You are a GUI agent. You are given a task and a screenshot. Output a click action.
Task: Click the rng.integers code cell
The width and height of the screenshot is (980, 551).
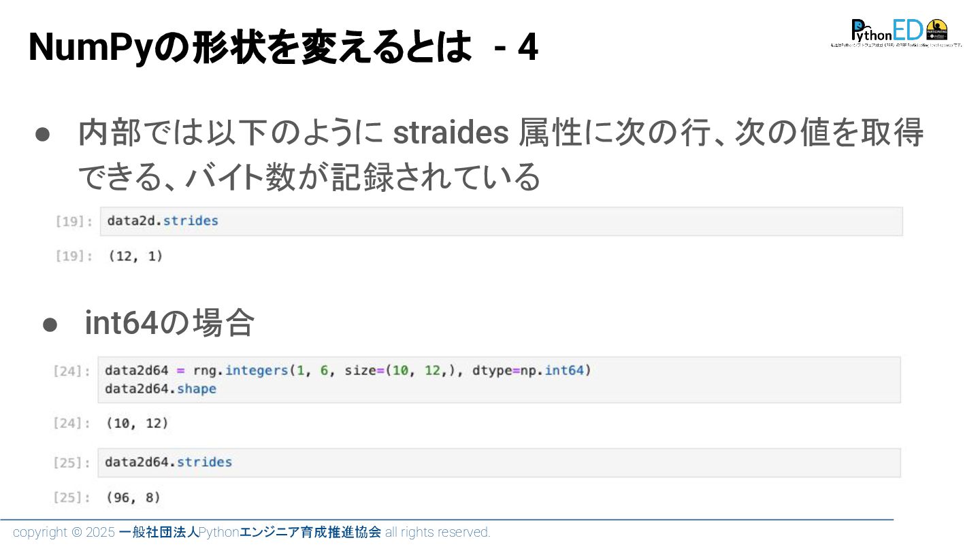[x=499, y=380]
